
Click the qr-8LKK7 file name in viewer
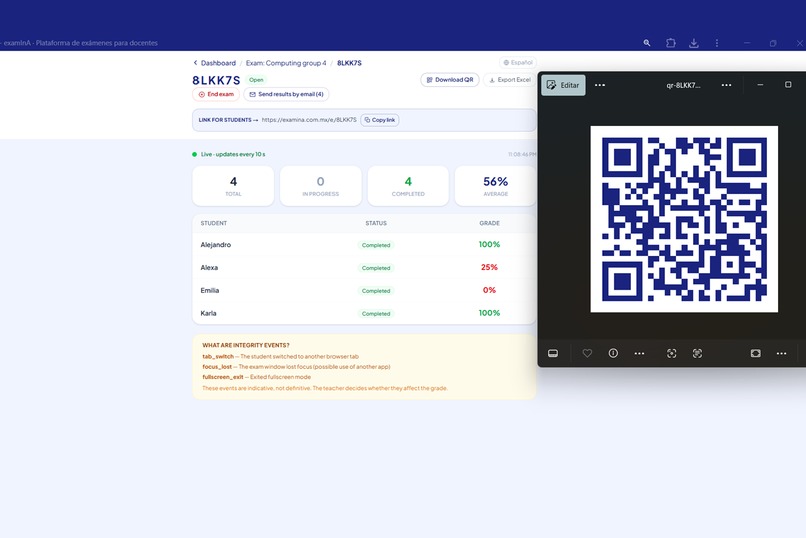[683, 85]
